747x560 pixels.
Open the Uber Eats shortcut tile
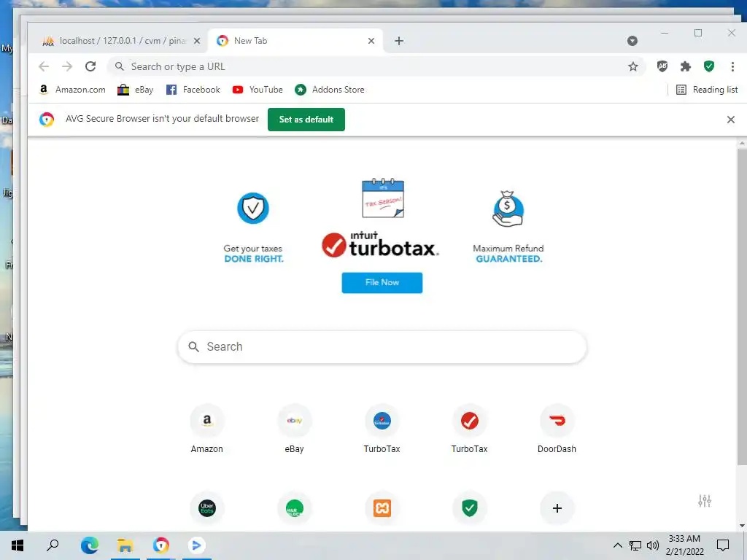(x=207, y=508)
